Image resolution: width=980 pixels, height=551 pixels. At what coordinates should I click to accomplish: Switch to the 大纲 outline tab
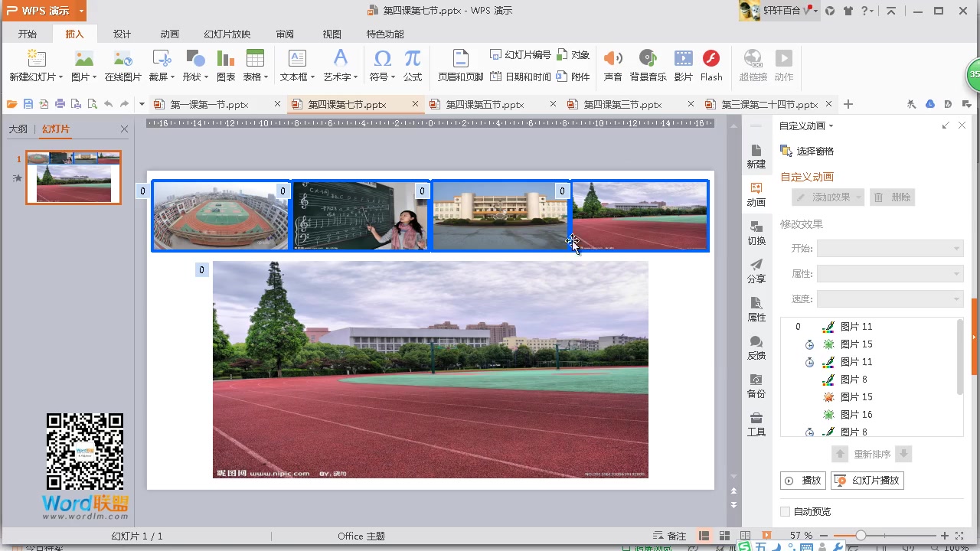tap(18, 129)
